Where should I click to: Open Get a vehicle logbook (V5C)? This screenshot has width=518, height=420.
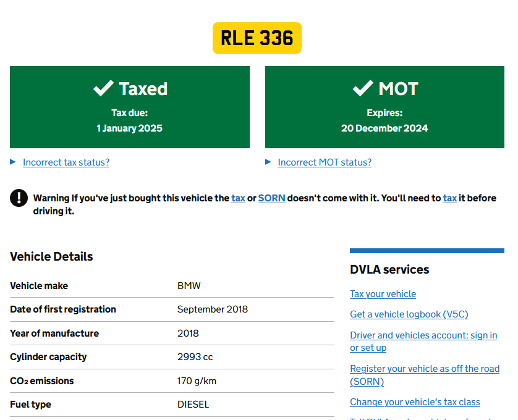point(409,314)
